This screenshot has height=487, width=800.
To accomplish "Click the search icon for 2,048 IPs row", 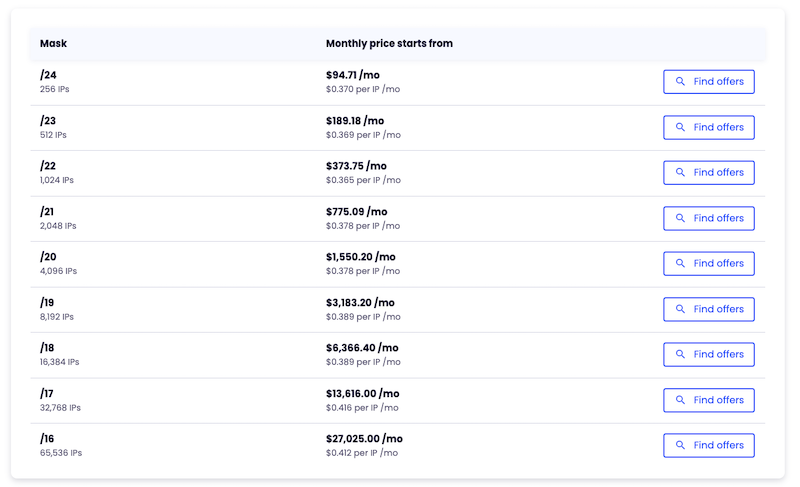I will [680, 218].
